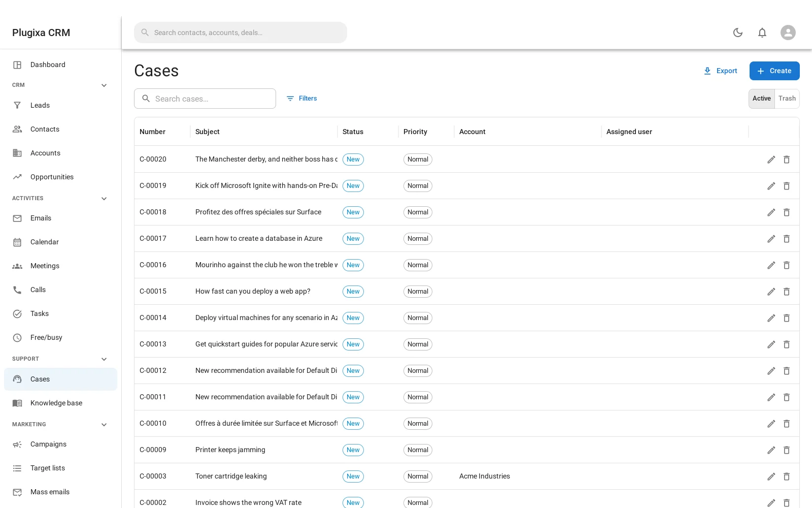
Task: Delete case C-00013 with trash icon
Action: pyautogui.click(x=787, y=344)
